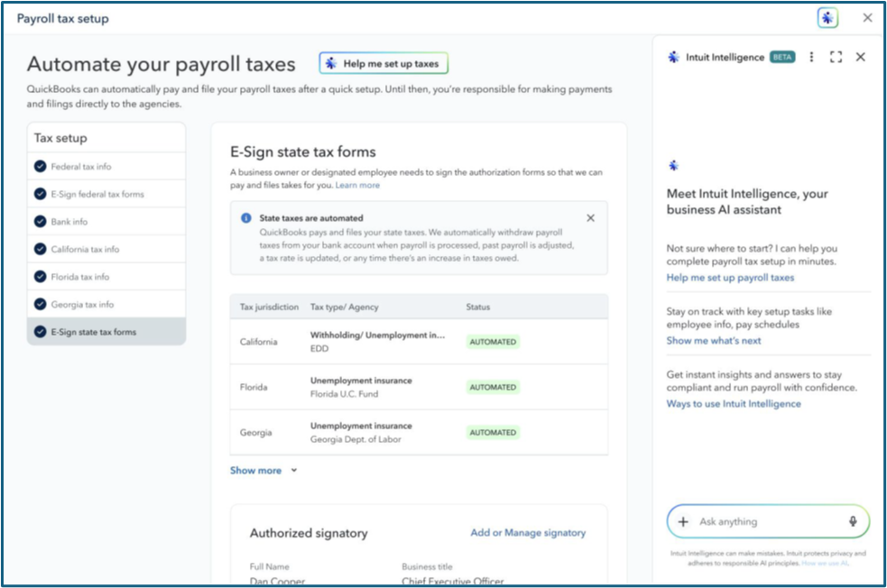This screenshot has width=887, height=588.
Task: Open Add or Manage signatory link
Action: pyautogui.click(x=528, y=533)
